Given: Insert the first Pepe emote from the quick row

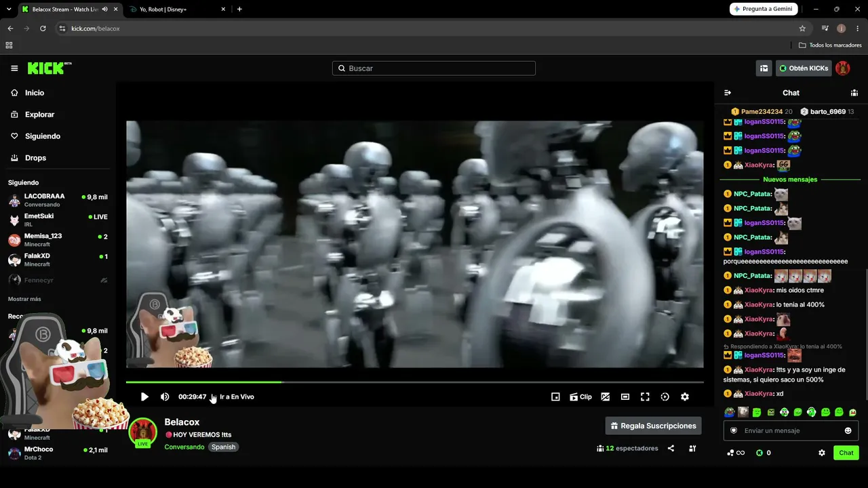Looking at the screenshot, I should [730, 412].
